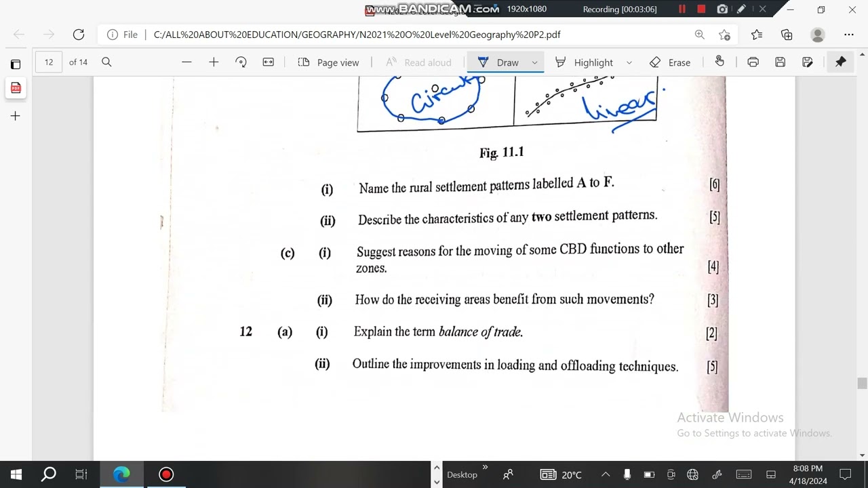This screenshot has height=488, width=868.
Task: Reload the PDF page
Action: pyautogui.click(x=79, y=35)
